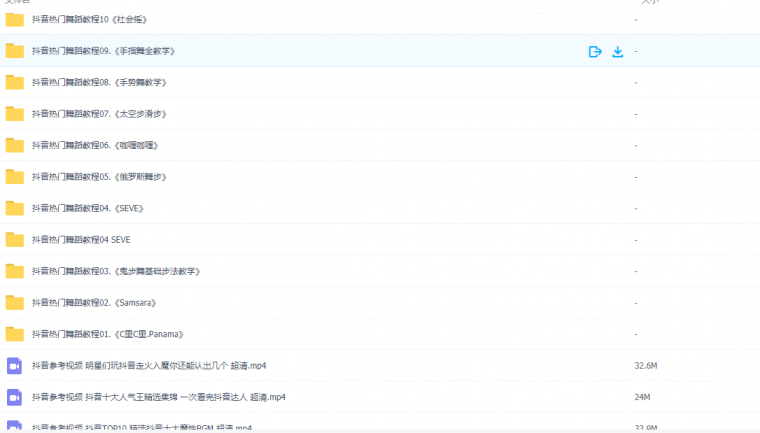This screenshot has height=433, width=760.
Task: Open the folder icon for 教程02《Samsara》
Action: click(x=15, y=303)
